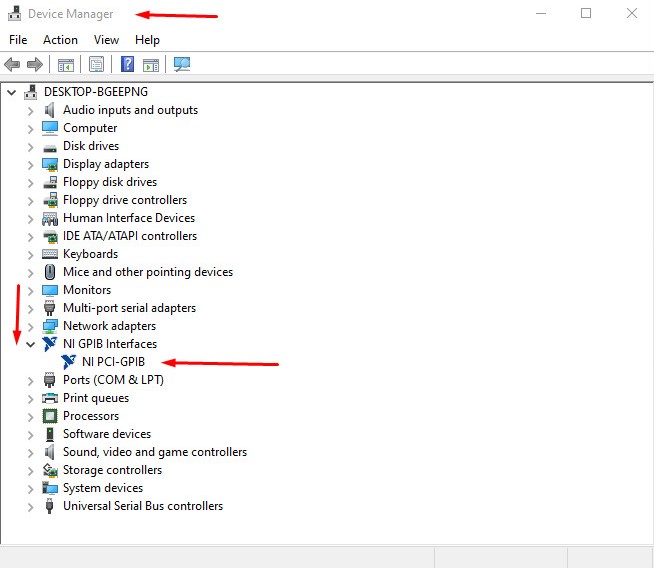This screenshot has height=568, width=654.
Task: Click the Action pane toolbar icon
Action: [151, 65]
